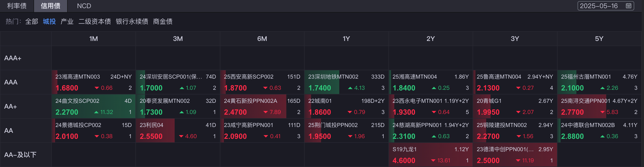Click yield value 4.6000

click(x=404, y=160)
